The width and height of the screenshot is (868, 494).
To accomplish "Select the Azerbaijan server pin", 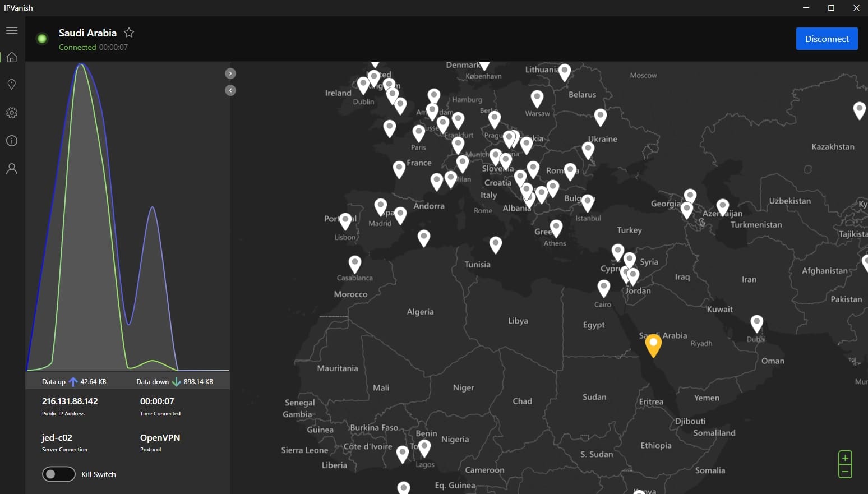I will coord(723,208).
